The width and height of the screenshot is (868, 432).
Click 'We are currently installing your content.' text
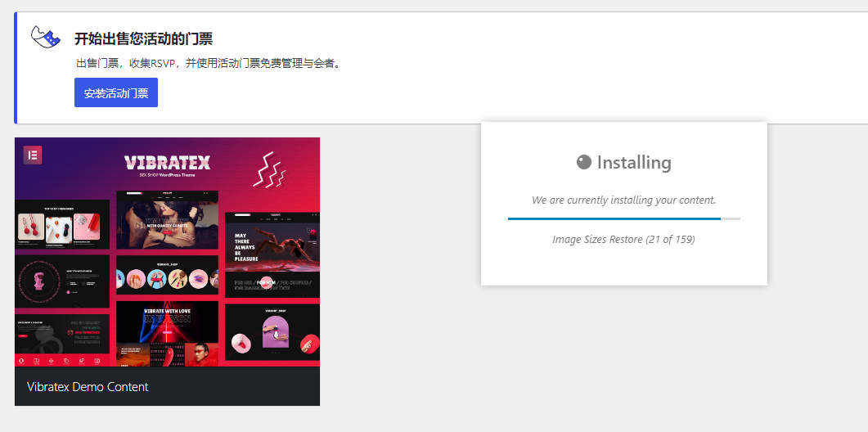click(x=624, y=200)
